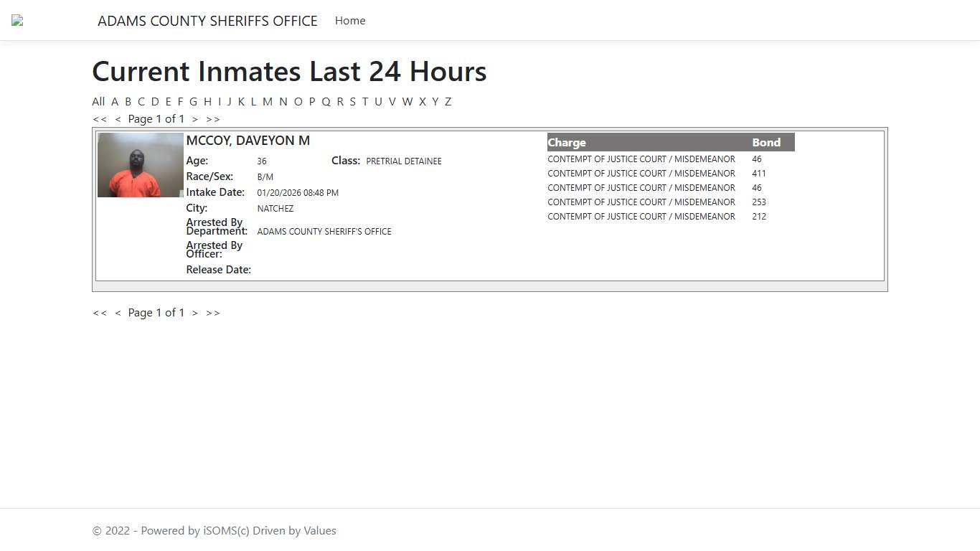The image size is (980, 551).
Task: Open inmate record for MCCOY, DAVEYON M
Action: 248,141
